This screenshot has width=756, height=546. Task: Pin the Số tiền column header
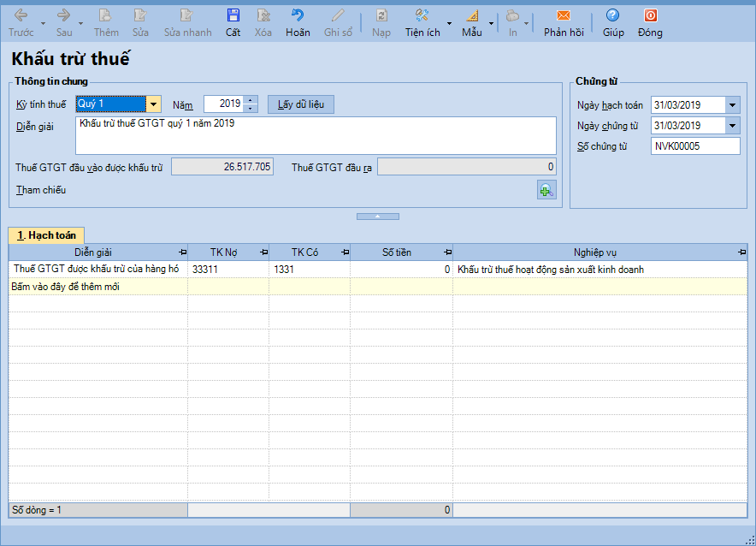[x=447, y=252]
